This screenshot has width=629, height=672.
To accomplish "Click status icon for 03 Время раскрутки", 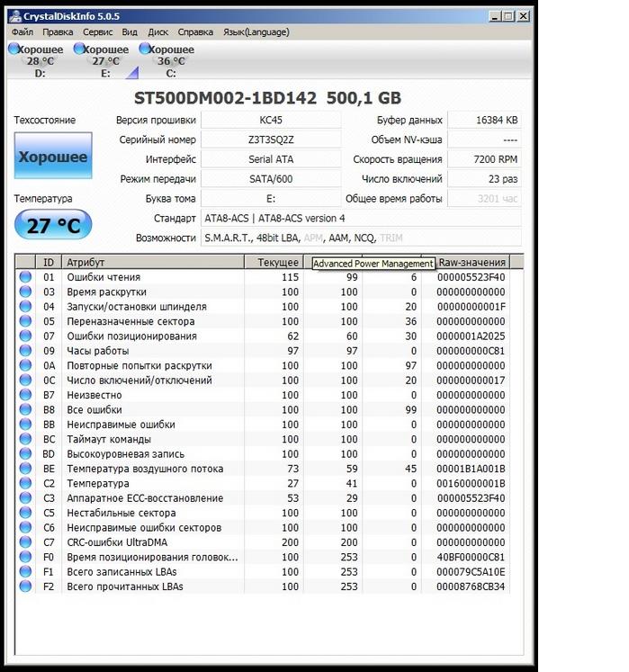I will (25, 291).
